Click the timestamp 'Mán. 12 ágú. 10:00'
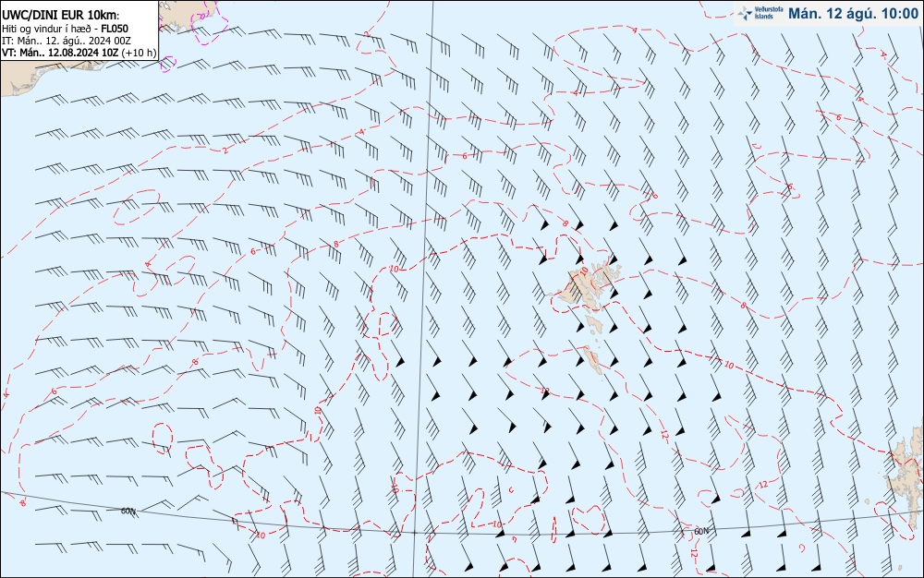Viewport: 924px width, 578px height. (853, 14)
